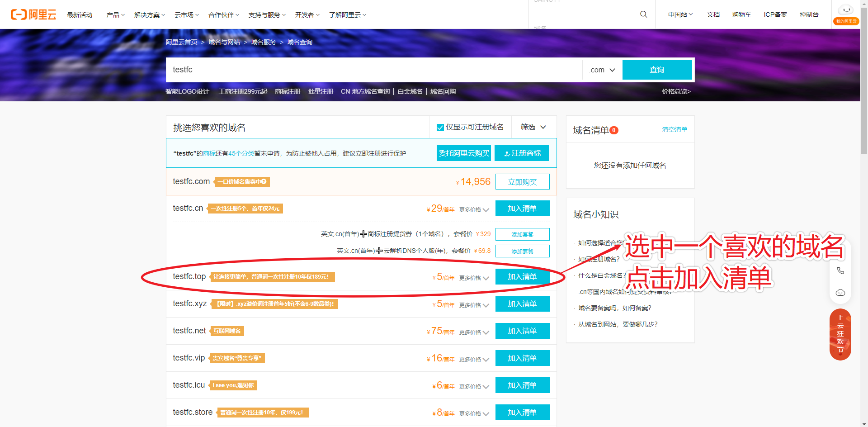Open the 云市场 menu

click(x=187, y=15)
